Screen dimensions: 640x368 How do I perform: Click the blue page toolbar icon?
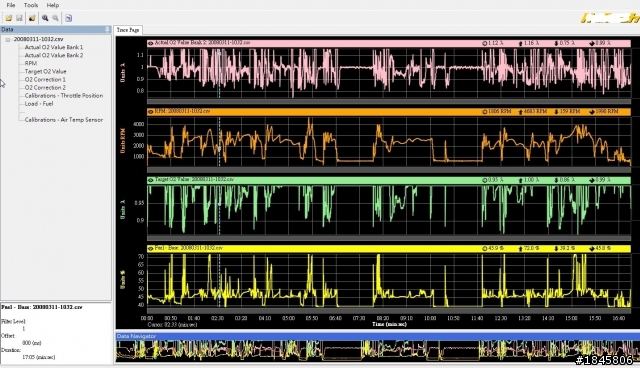68,18
